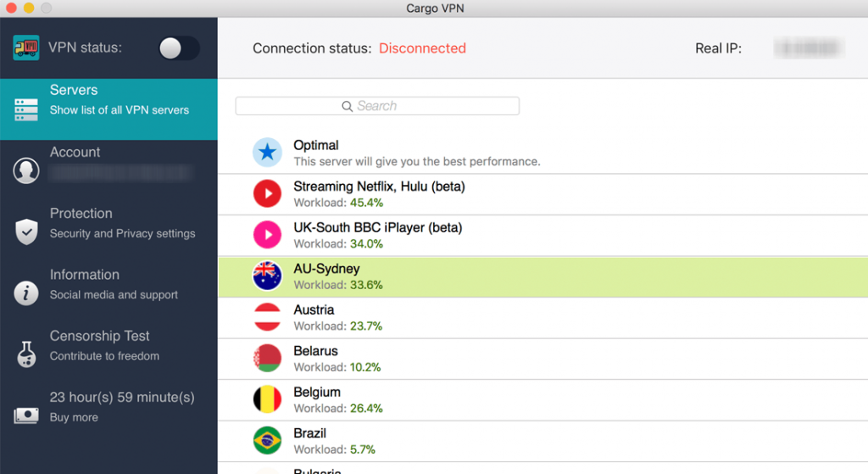Click the 34.0% workload value
Screen dimensions: 868x474
(366, 243)
